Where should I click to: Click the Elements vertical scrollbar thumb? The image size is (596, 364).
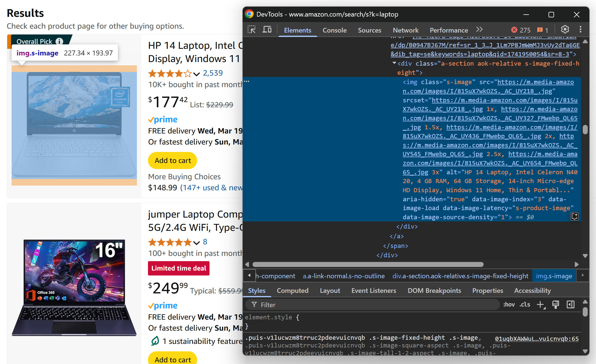pyautogui.click(x=585, y=130)
